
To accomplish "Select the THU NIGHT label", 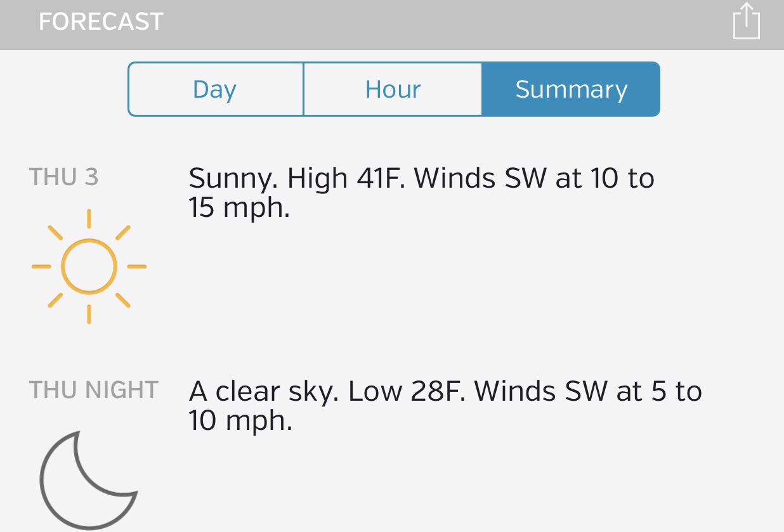I will coord(93,390).
